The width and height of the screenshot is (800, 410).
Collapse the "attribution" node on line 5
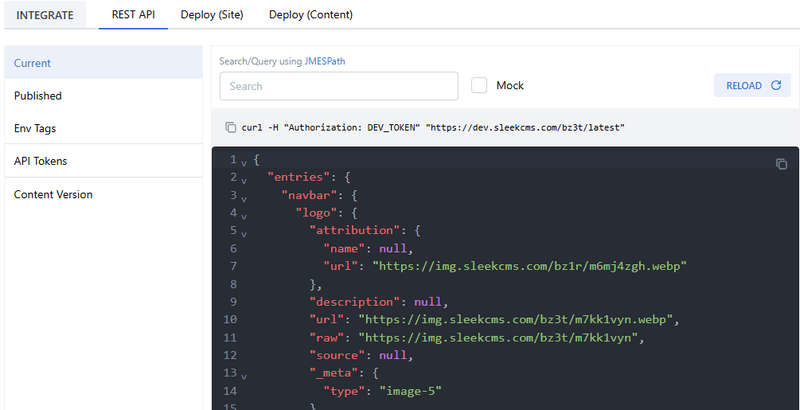244,232
